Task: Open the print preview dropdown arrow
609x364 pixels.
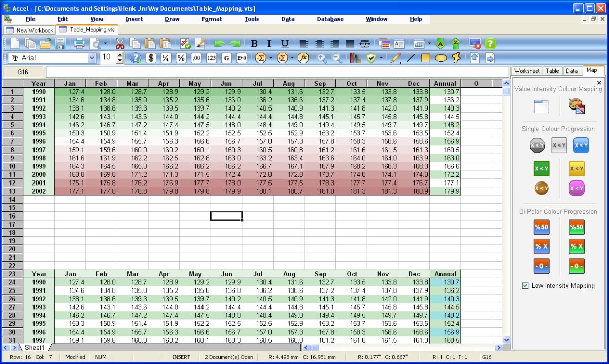Action: [105, 43]
